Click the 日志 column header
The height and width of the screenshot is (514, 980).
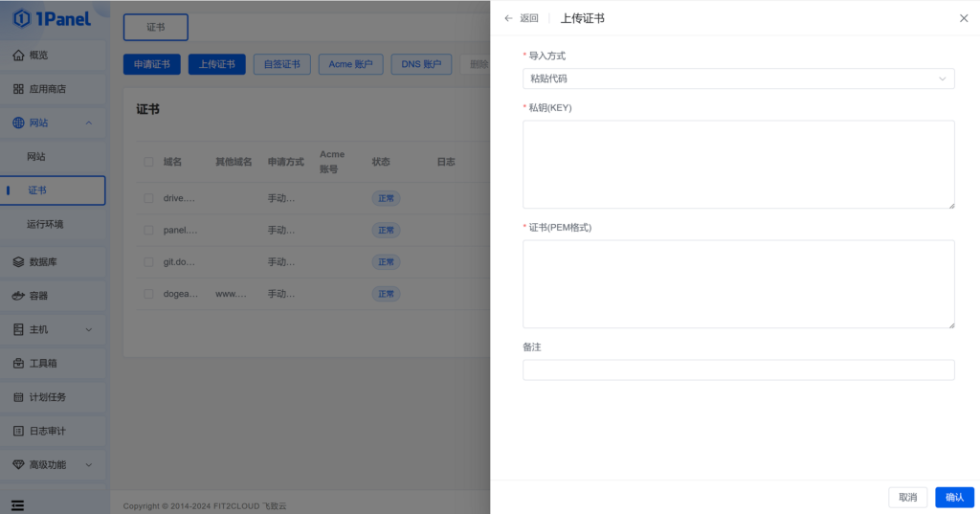[x=446, y=162]
